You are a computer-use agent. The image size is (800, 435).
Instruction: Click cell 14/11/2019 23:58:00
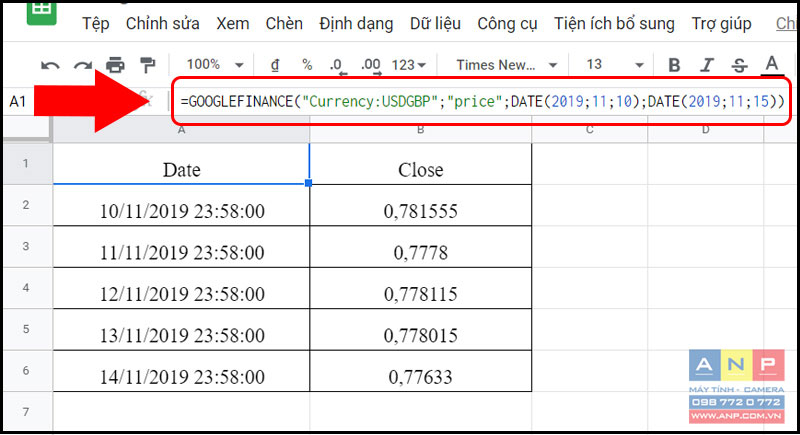pyautogui.click(x=181, y=370)
